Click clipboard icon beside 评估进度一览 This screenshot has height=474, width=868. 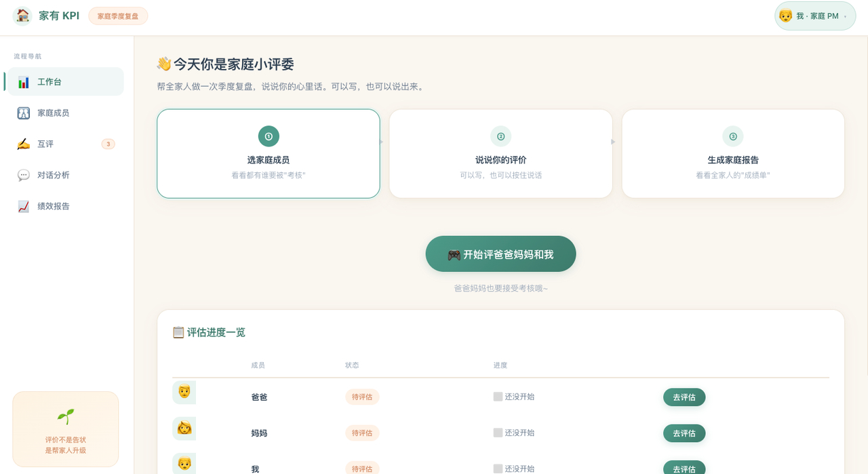(178, 332)
